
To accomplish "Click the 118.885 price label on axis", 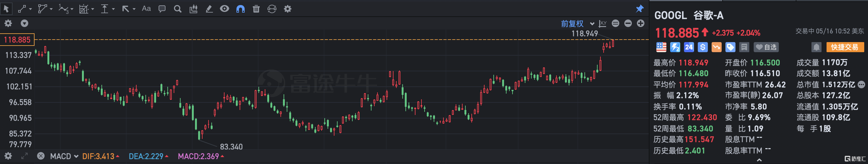I will point(17,40).
